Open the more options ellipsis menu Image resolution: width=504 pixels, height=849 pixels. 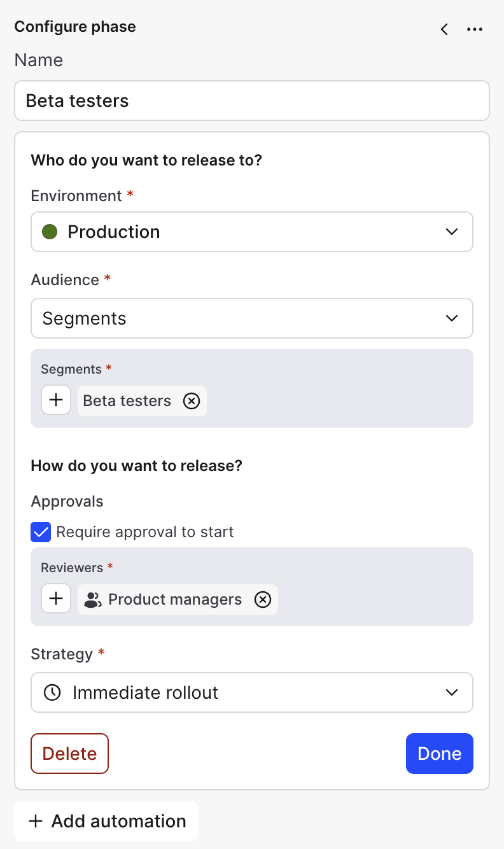pyautogui.click(x=475, y=29)
